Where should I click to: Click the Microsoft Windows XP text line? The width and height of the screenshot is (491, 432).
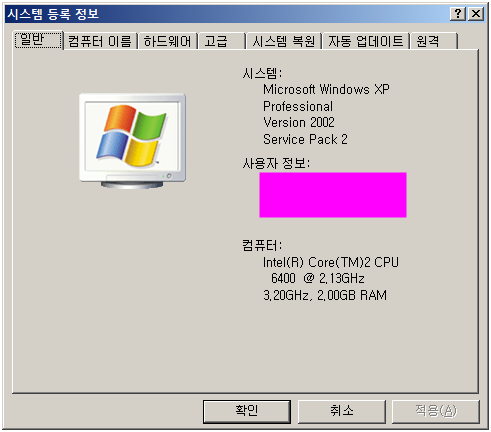pos(326,89)
